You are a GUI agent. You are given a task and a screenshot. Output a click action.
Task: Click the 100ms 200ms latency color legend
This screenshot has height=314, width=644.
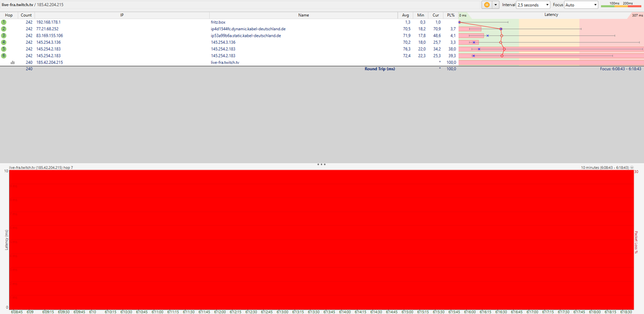(x=621, y=5)
